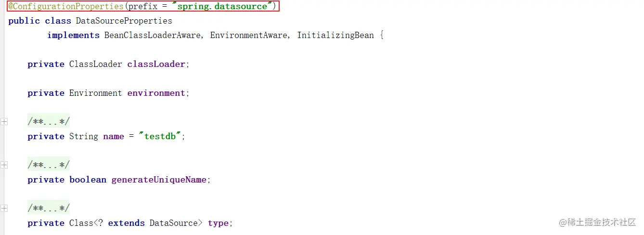Click folded /**...*/ placeholder above Class<? line

49,209
